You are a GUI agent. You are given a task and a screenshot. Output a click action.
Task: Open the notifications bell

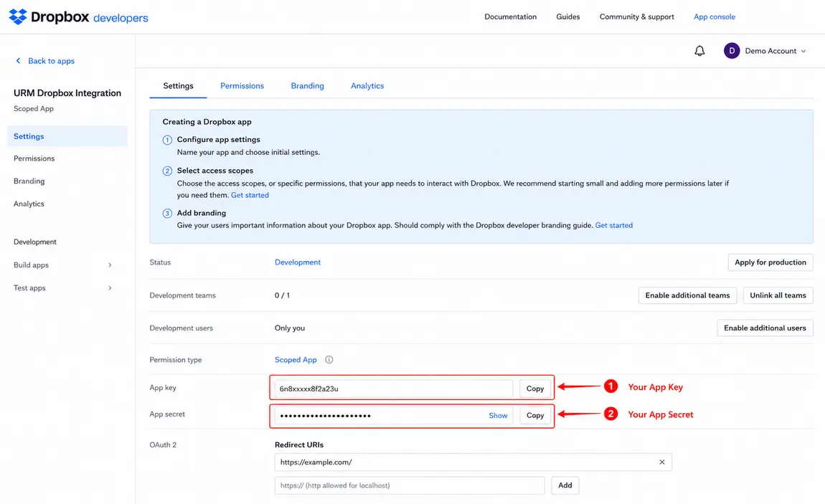[x=699, y=51]
